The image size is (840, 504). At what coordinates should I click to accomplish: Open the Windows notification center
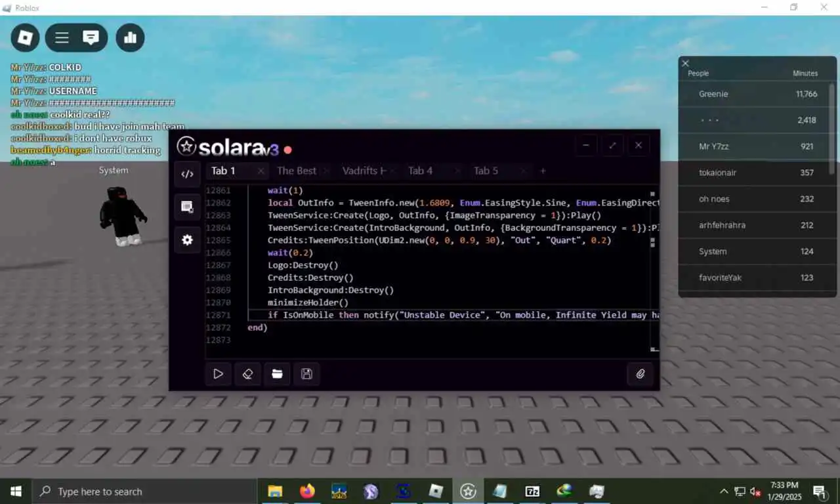click(819, 491)
